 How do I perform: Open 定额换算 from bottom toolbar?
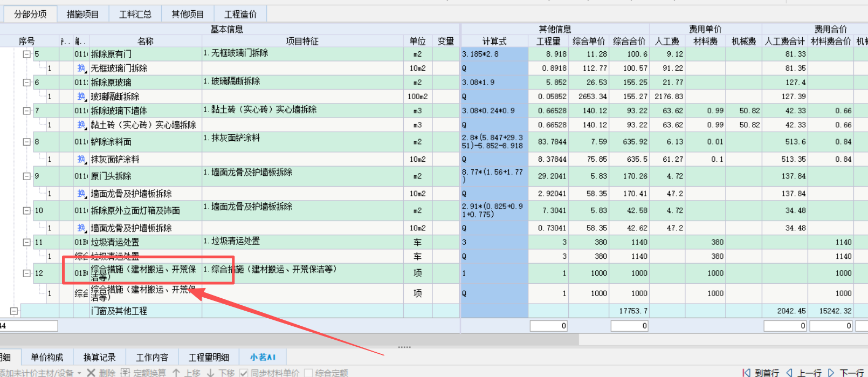(143, 373)
